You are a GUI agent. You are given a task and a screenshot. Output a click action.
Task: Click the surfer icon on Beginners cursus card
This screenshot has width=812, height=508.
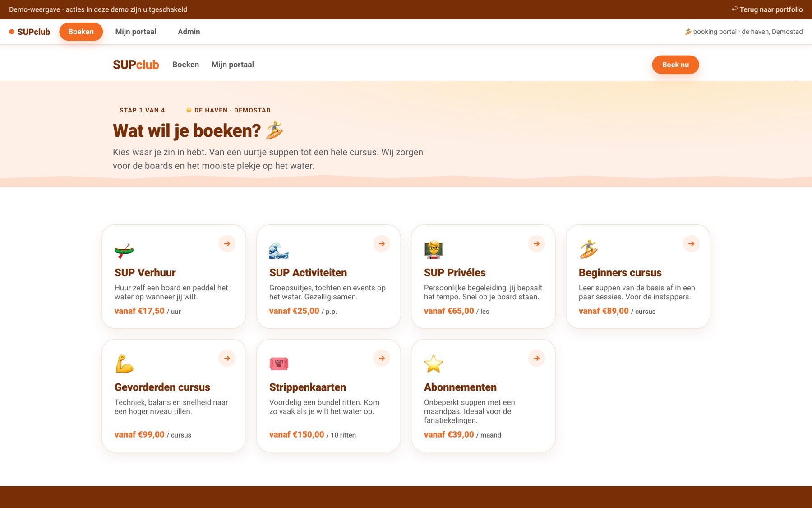[588, 250]
